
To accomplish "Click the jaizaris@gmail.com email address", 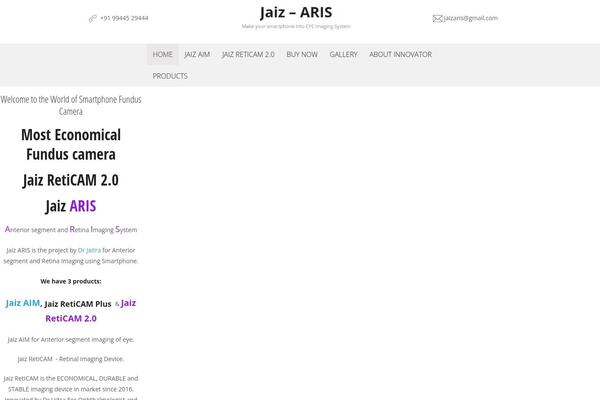I will (x=471, y=18).
